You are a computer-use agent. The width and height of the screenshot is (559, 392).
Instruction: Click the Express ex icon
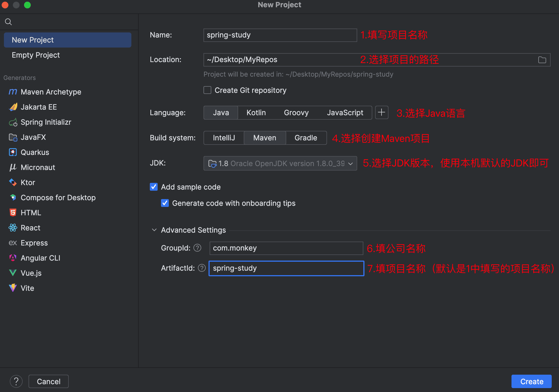tap(13, 243)
